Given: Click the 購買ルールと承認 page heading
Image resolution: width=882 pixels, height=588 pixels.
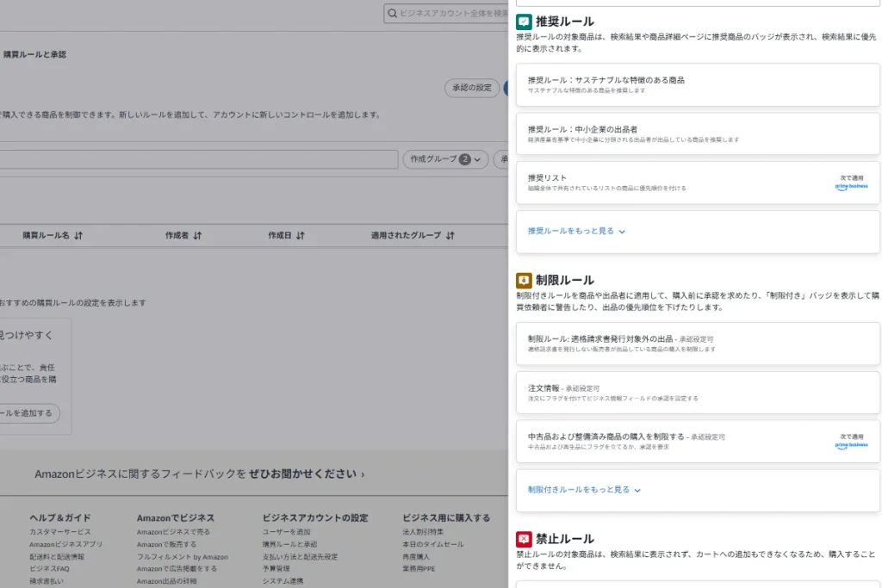Looking at the screenshot, I should pos(34,54).
